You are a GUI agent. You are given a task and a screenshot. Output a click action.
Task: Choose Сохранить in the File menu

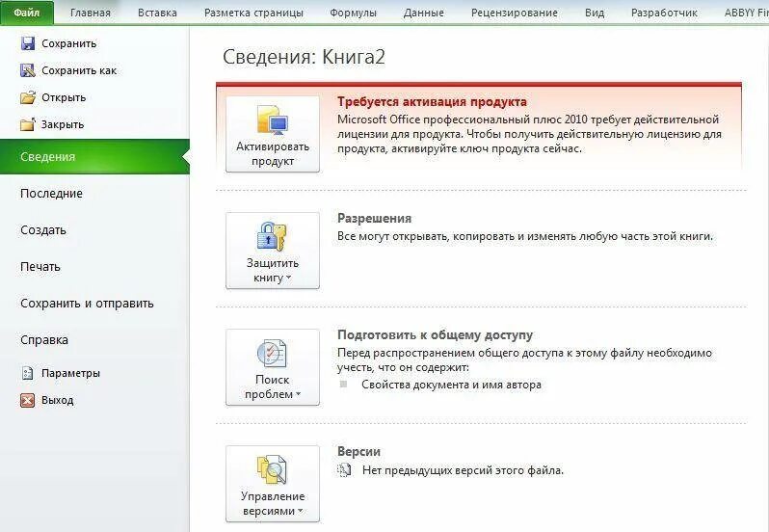pyautogui.click(x=68, y=43)
